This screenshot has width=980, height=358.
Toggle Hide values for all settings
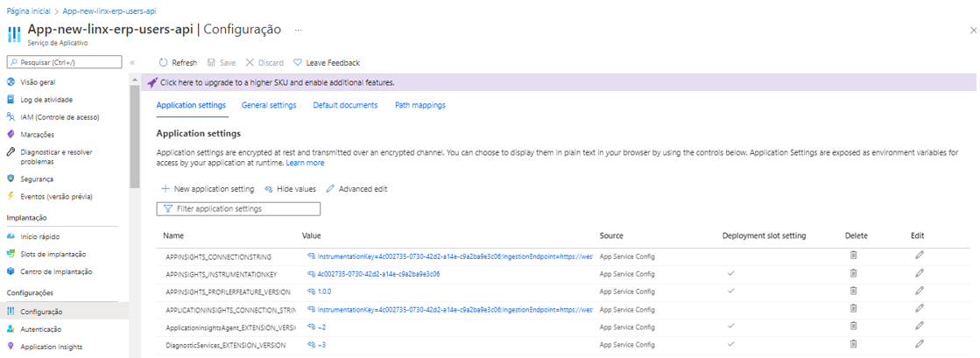coord(290,189)
